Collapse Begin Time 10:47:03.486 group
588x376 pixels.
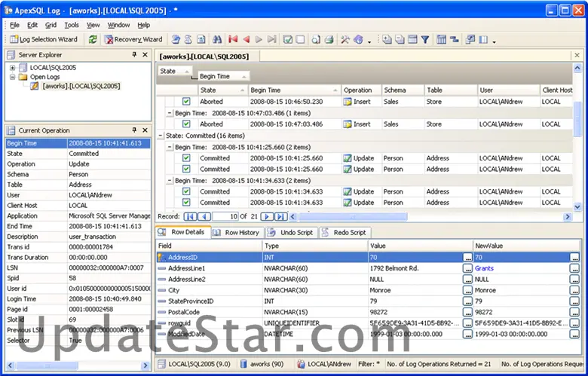(170, 113)
